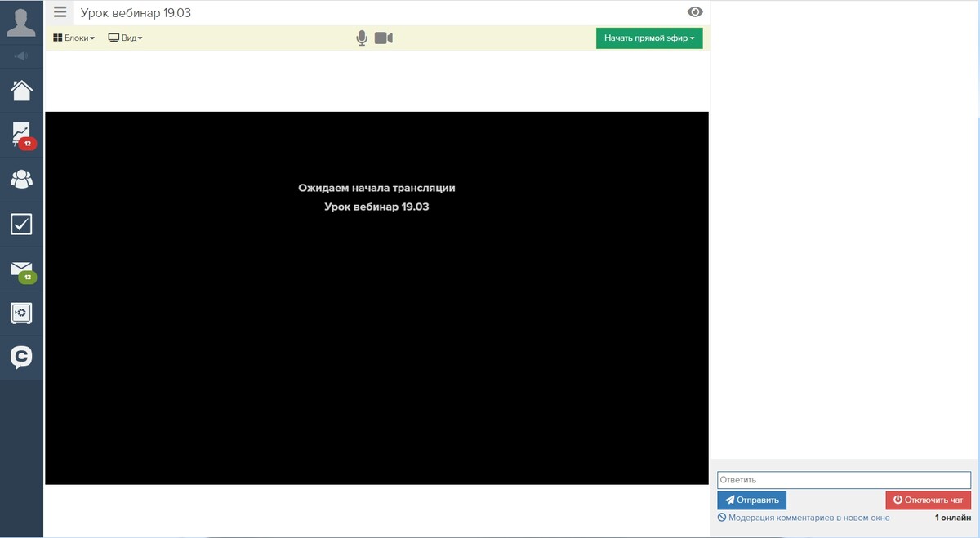Click the black video player area

tap(376, 298)
